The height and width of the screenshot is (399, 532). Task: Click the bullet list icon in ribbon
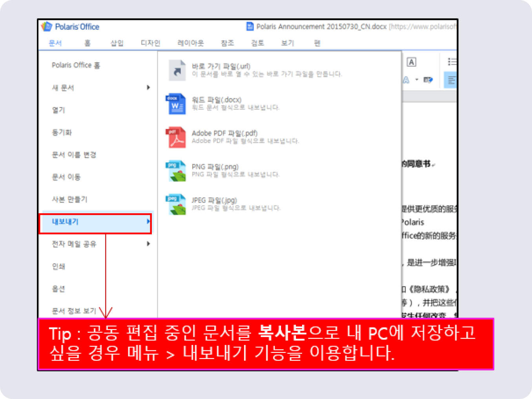tap(452, 62)
